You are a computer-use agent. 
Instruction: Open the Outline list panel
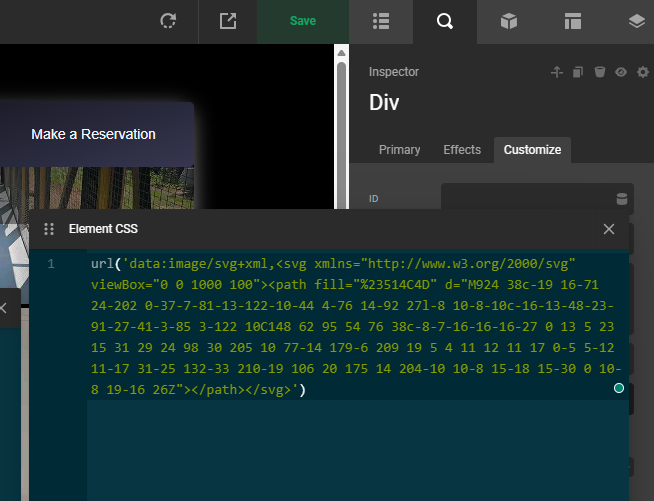(x=380, y=21)
